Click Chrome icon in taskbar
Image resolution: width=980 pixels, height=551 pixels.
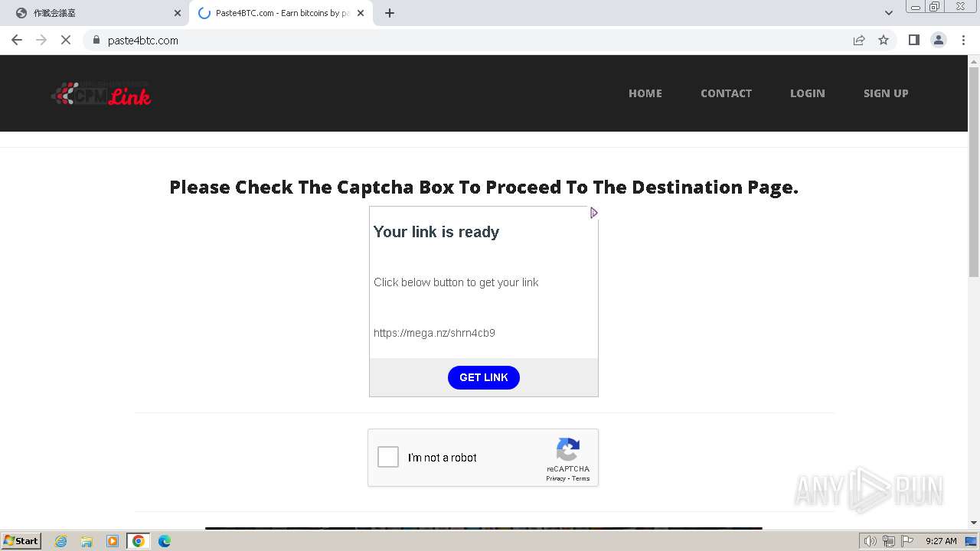tap(139, 541)
